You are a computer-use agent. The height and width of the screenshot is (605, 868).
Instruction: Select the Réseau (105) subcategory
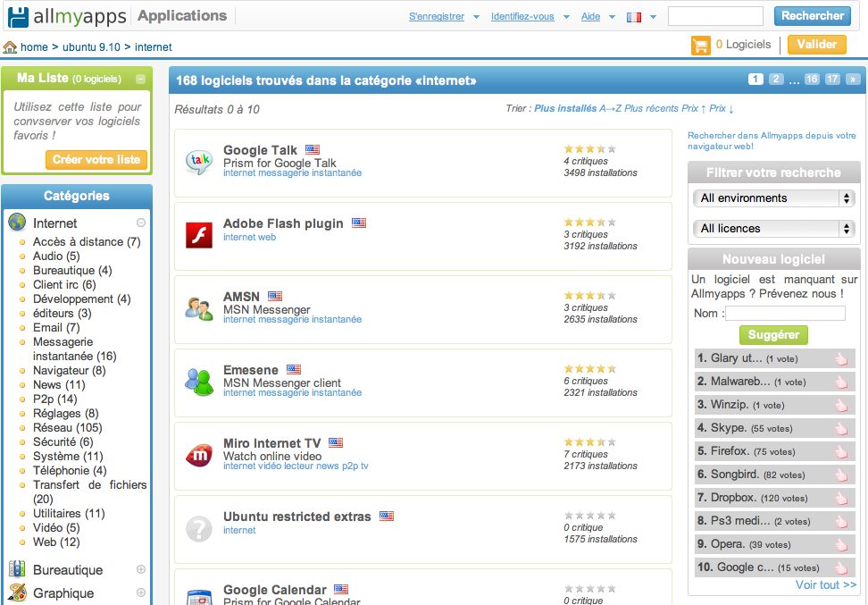(x=68, y=428)
